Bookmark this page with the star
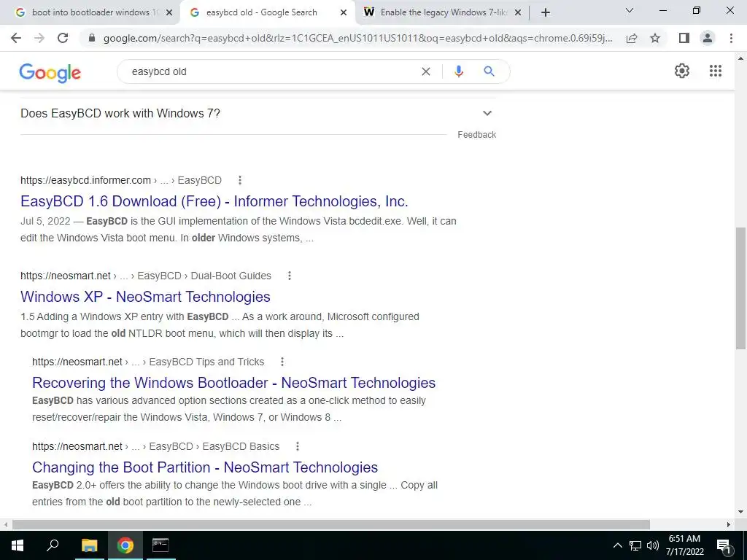This screenshot has height=560, width=747. 655,38
